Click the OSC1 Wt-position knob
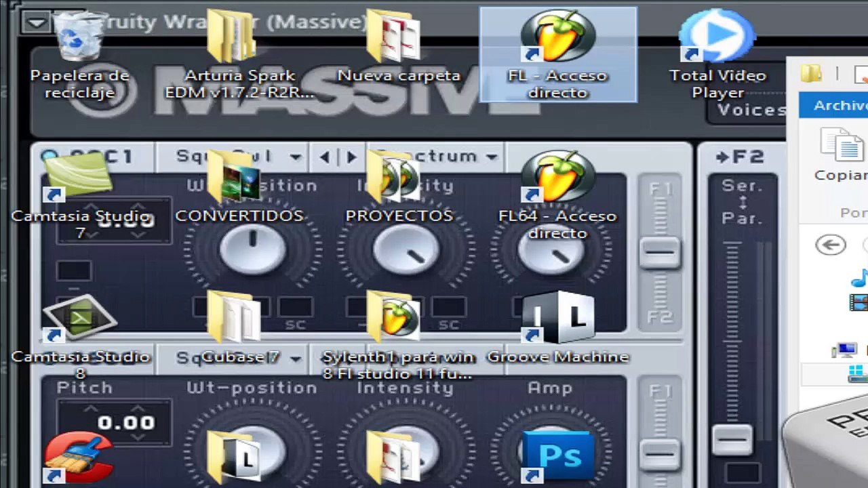 [x=253, y=249]
